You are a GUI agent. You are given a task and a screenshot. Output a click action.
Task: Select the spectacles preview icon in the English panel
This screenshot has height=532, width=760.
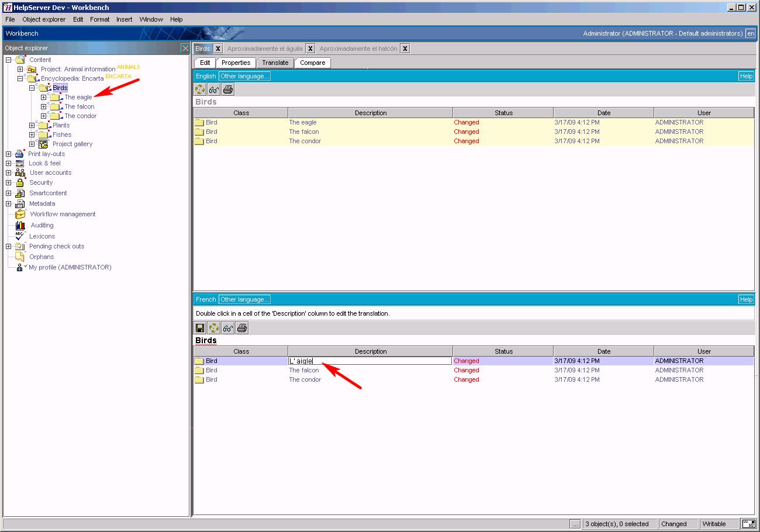[213, 89]
